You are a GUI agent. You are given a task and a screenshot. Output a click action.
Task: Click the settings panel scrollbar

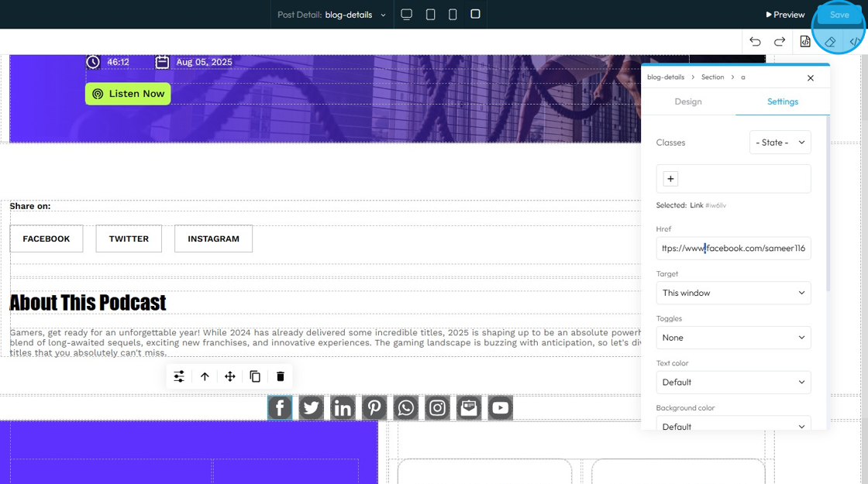(x=828, y=204)
